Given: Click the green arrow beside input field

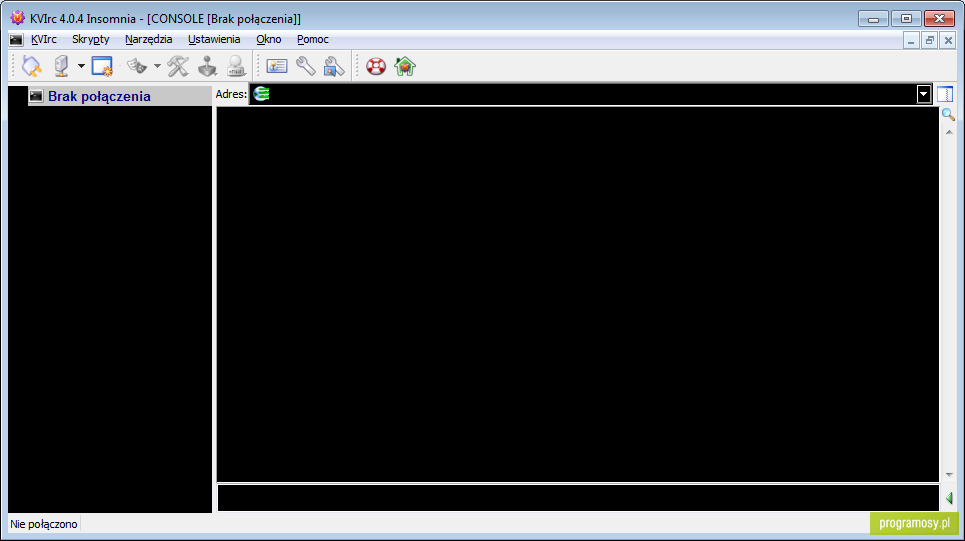Looking at the screenshot, I should tap(949, 499).
